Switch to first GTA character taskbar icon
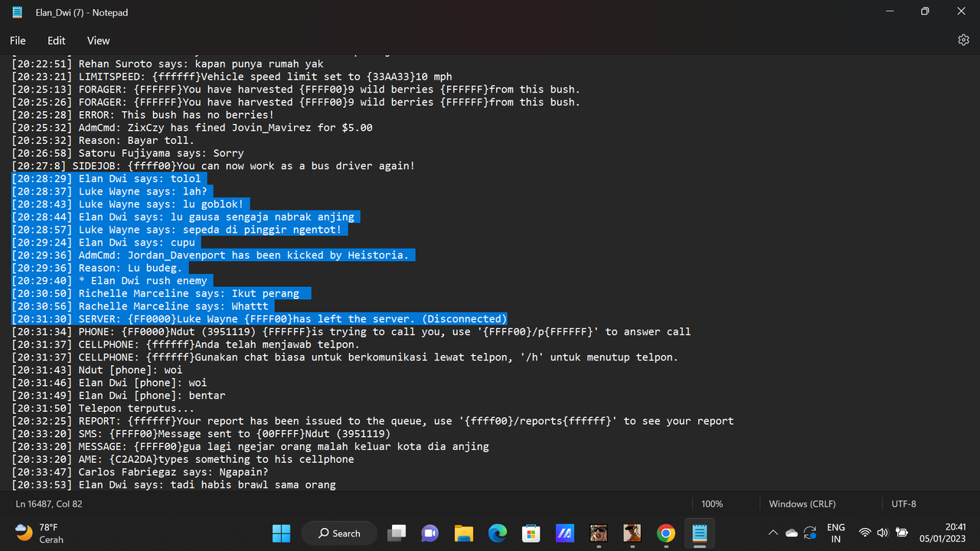This screenshot has width=980, height=551. pyautogui.click(x=599, y=533)
